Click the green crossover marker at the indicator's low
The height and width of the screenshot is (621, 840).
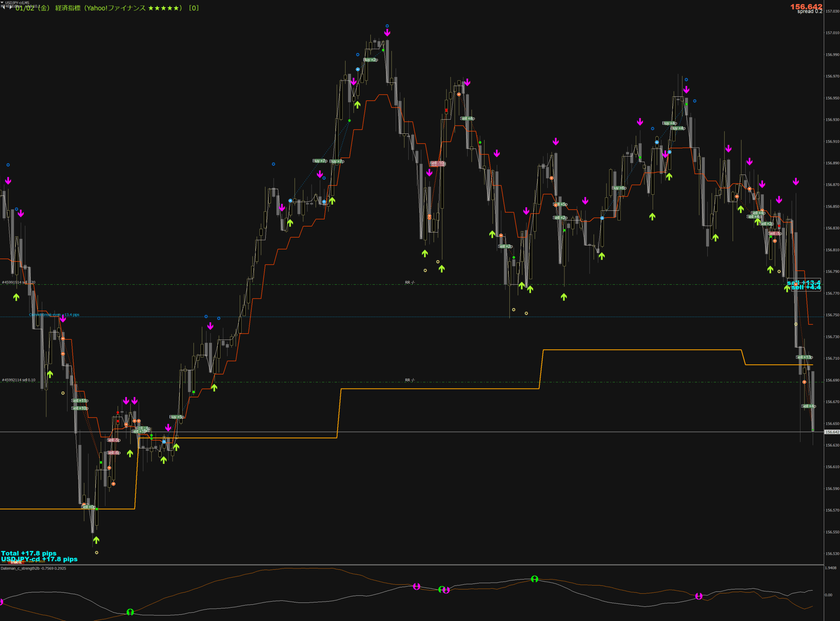130,612
